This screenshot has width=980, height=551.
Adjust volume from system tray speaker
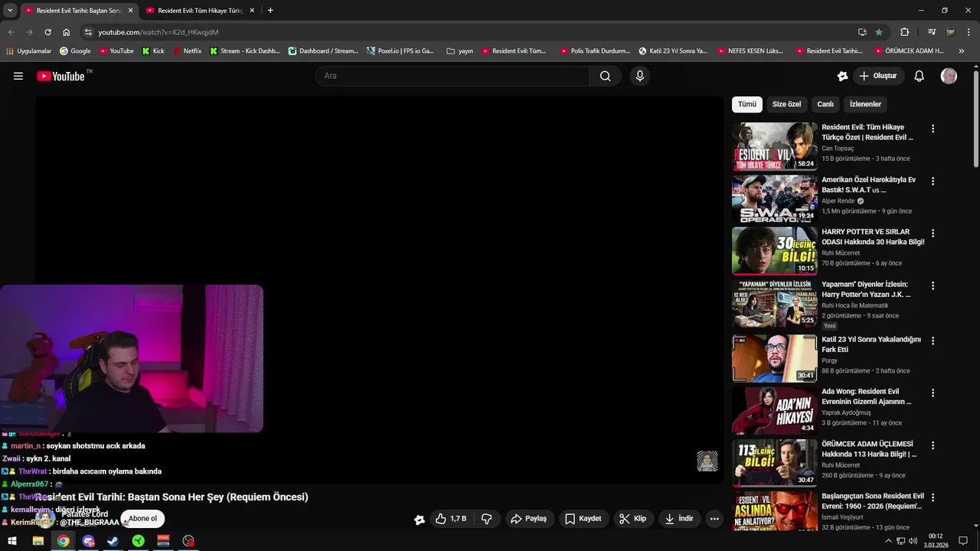(x=913, y=541)
